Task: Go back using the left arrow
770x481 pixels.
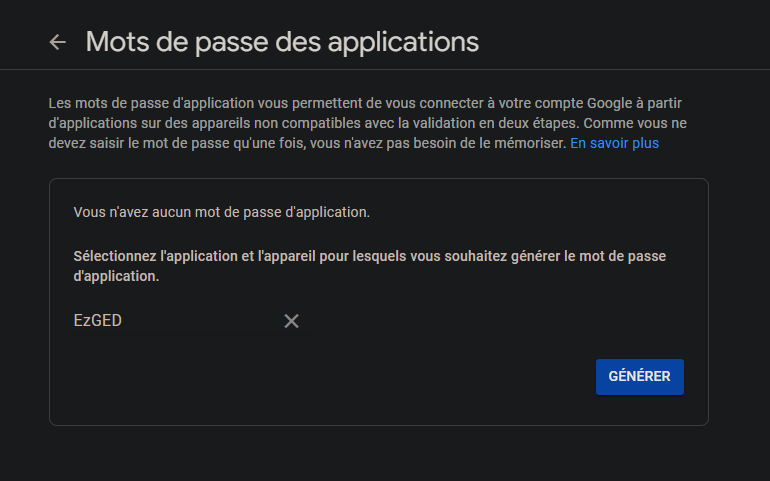Action: 58,42
